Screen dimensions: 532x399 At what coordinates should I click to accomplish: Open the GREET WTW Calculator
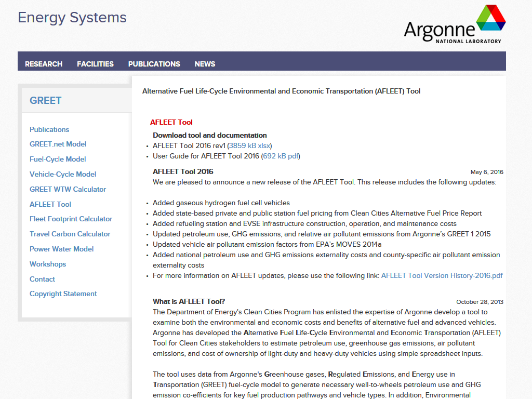tap(68, 189)
